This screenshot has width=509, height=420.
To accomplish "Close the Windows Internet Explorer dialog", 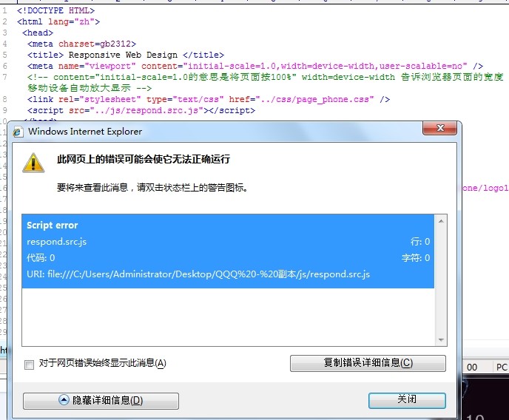I will 439,128.
